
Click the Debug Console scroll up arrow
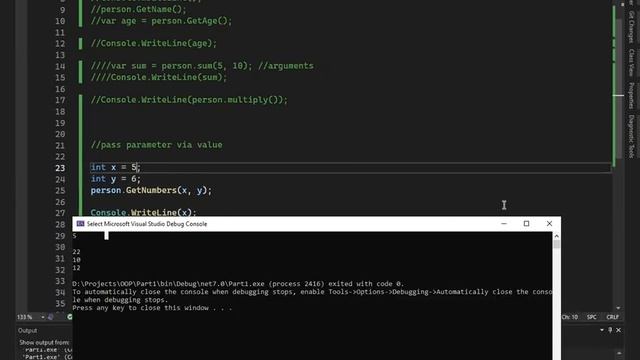(x=556, y=236)
